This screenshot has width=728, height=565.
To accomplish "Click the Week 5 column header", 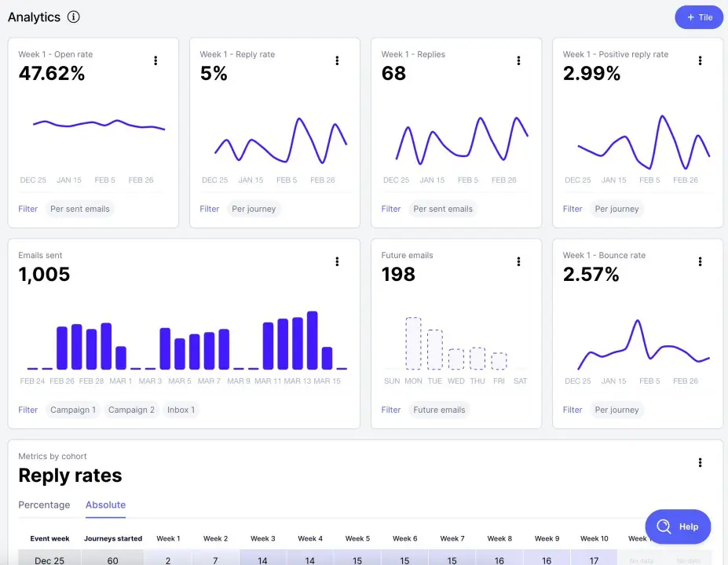I will click(357, 538).
